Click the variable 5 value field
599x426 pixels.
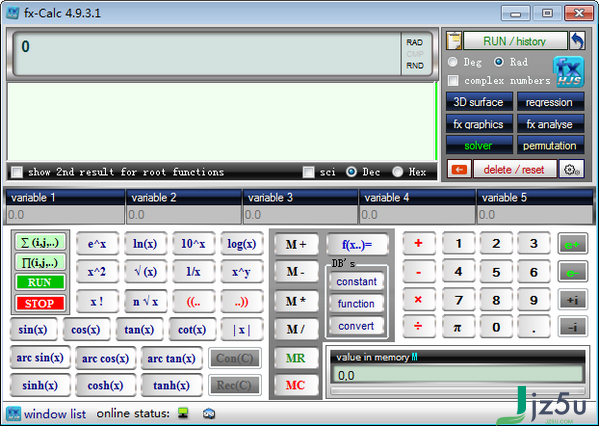tap(535, 215)
